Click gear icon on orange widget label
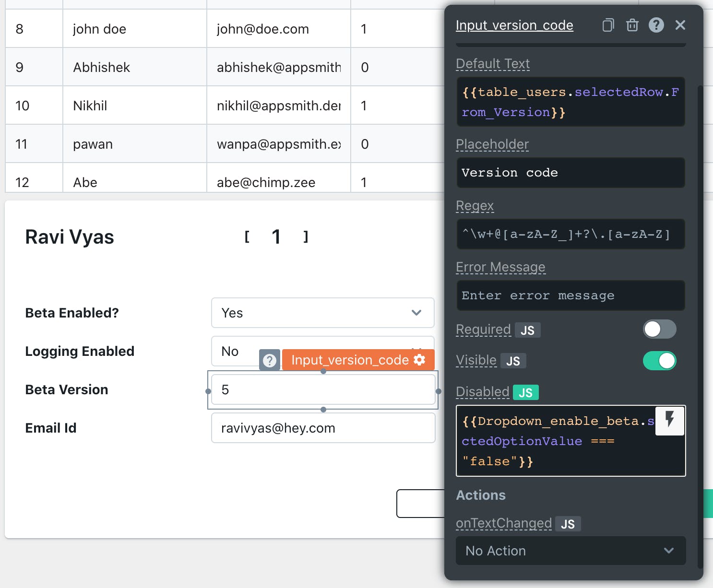Image resolution: width=713 pixels, height=588 pixels. [x=419, y=360]
